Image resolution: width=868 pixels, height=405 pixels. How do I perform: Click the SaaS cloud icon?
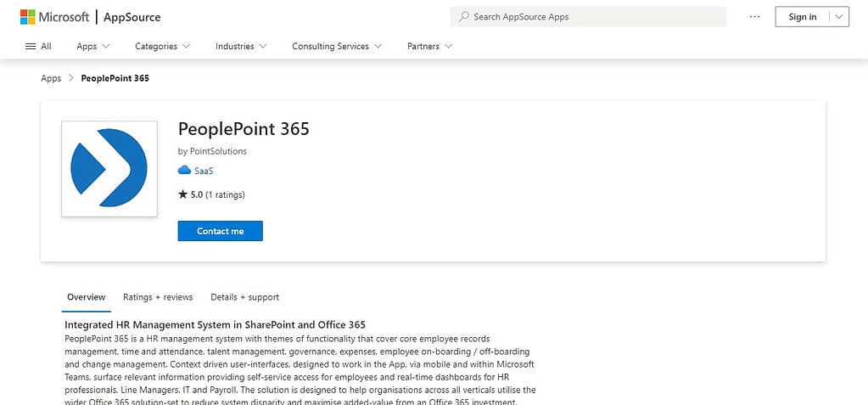[x=184, y=171]
